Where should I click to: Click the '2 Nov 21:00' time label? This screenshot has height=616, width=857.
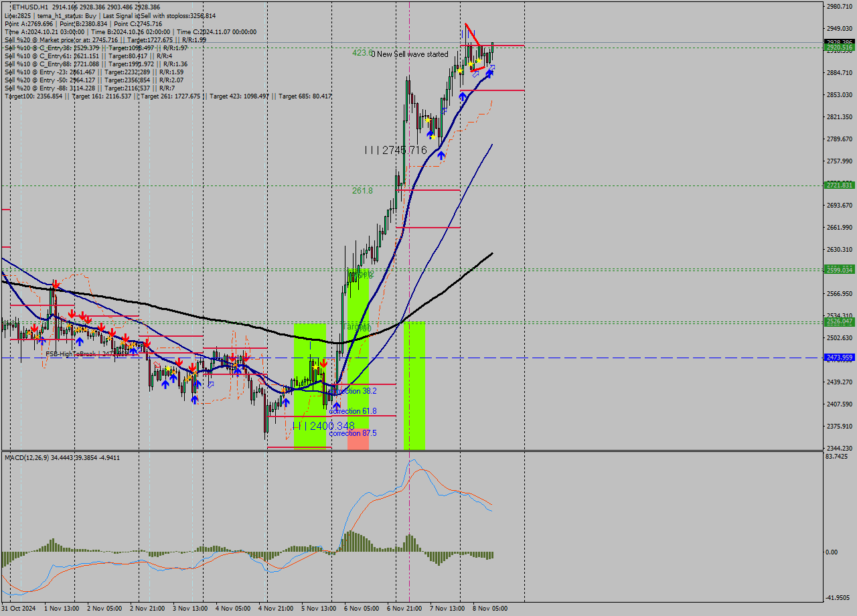[147, 609]
